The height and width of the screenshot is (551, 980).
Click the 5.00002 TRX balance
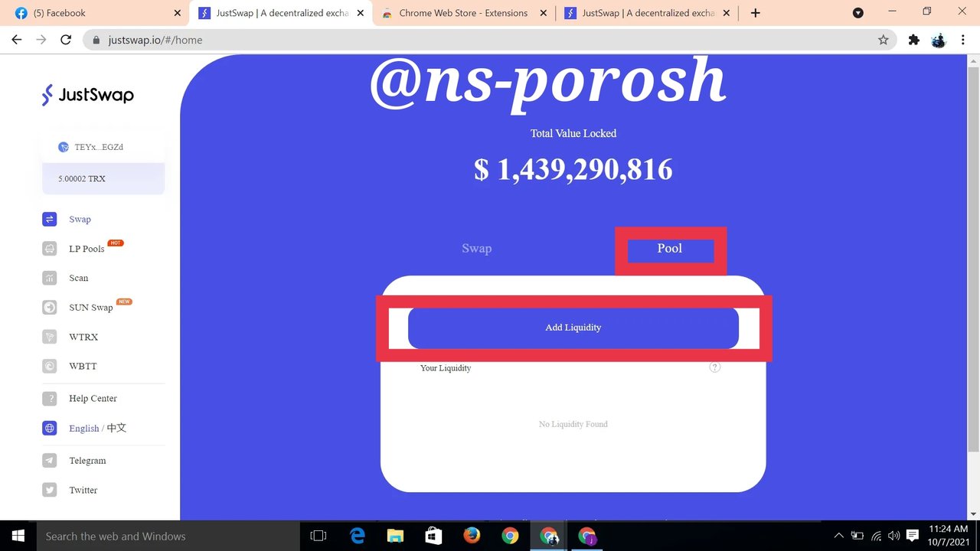82,178
